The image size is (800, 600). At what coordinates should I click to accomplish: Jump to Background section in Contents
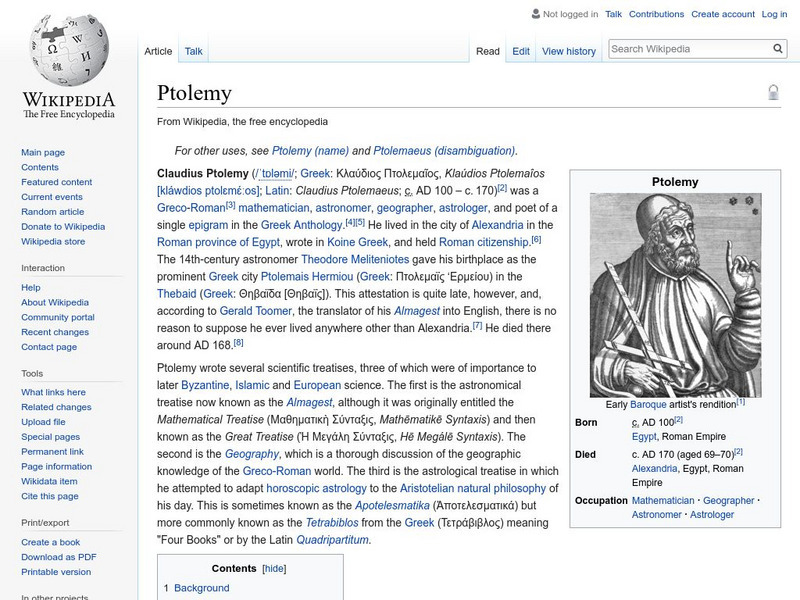tap(201, 588)
